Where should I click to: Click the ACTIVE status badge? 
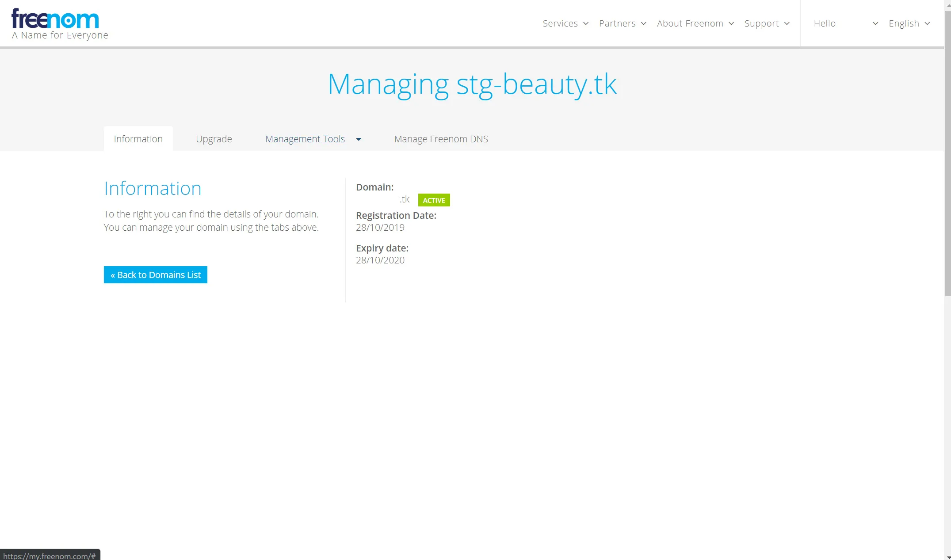[x=434, y=200]
